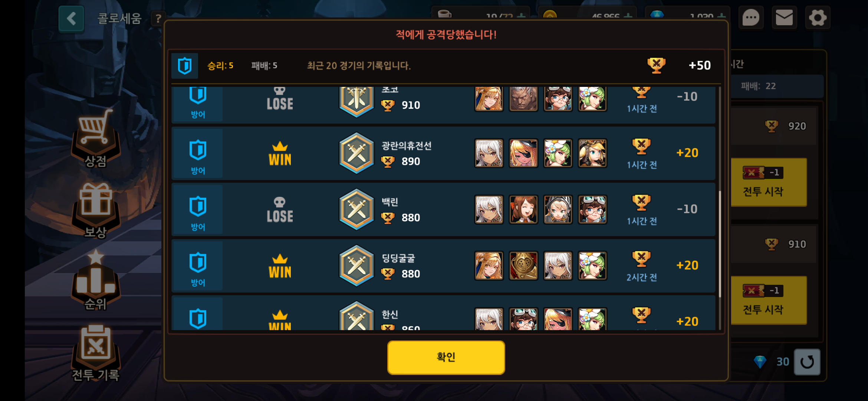
Task: Tap the defense shield icon in the record header
Action: click(185, 66)
